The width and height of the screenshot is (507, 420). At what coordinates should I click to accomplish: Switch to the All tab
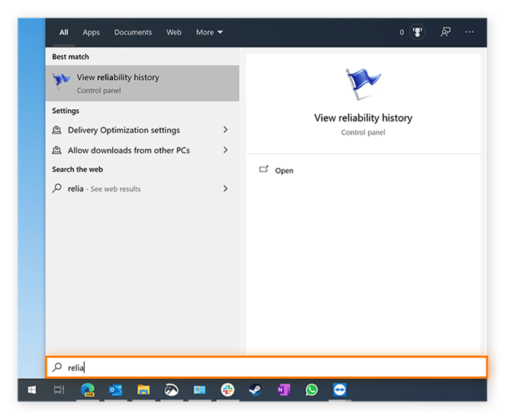click(63, 32)
